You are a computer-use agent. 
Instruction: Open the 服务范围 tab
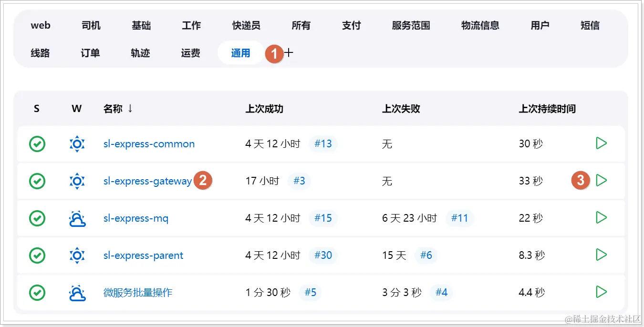[411, 25]
